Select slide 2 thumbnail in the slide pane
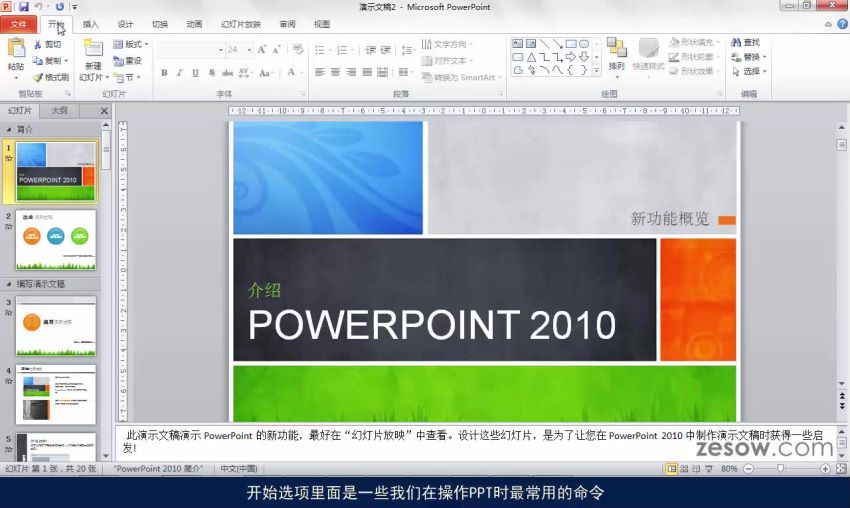850x508 pixels. click(x=56, y=240)
